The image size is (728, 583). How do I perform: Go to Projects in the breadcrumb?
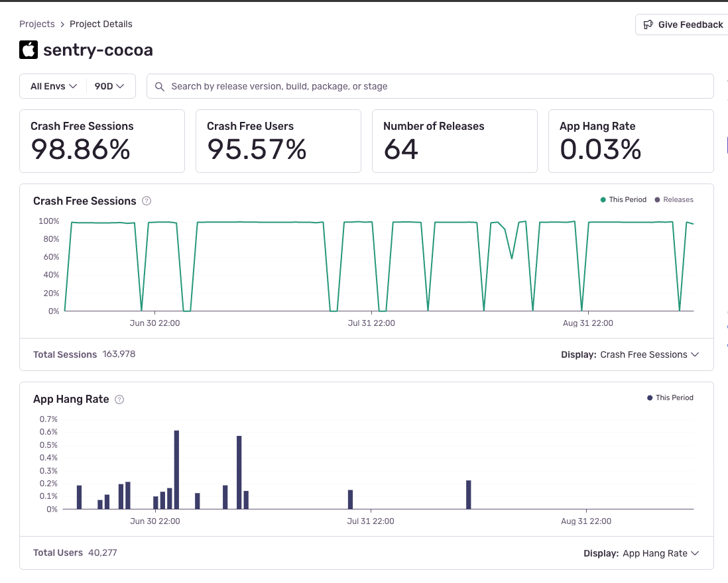(37, 24)
